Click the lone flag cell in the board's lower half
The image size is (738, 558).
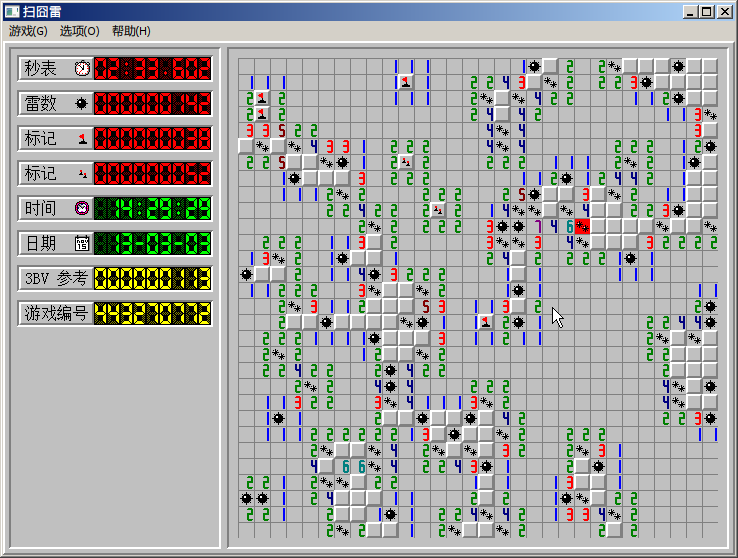pos(486,322)
